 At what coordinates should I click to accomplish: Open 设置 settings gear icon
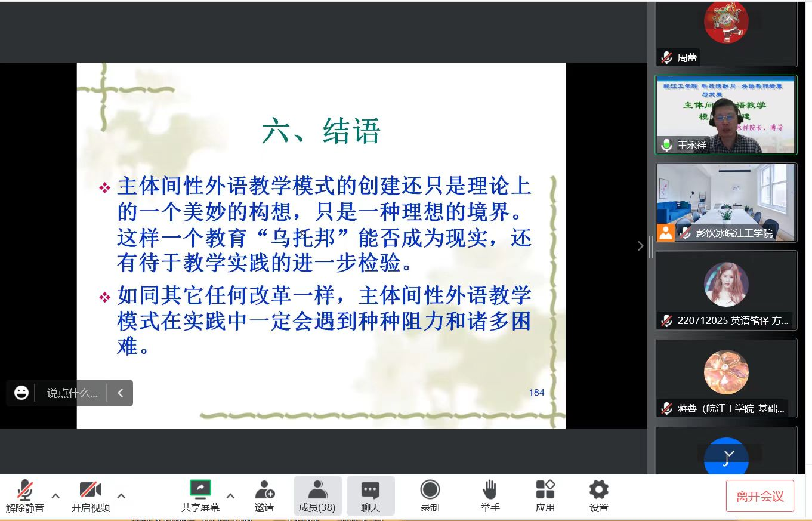pyautogui.click(x=598, y=491)
